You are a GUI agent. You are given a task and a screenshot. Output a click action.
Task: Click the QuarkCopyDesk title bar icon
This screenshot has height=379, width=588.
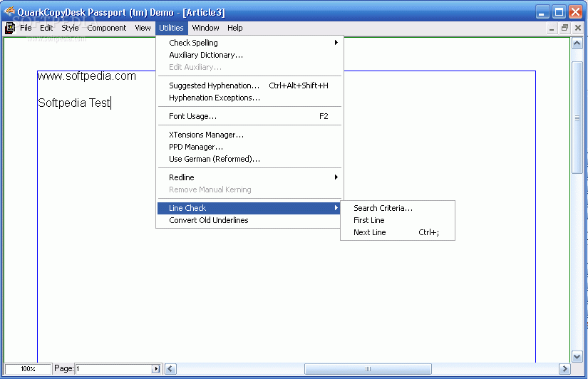pyautogui.click(x=9, y=11)
